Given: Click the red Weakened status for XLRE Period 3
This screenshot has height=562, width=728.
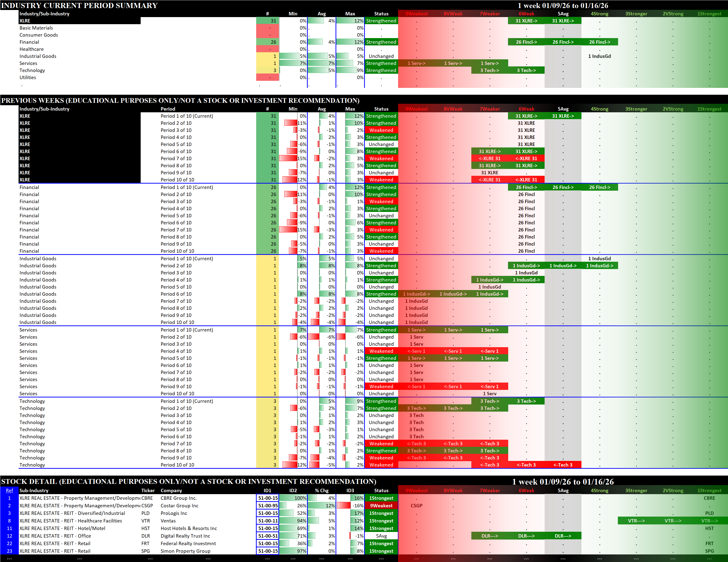Looking at the screenshot, I should tap(381, 130).
